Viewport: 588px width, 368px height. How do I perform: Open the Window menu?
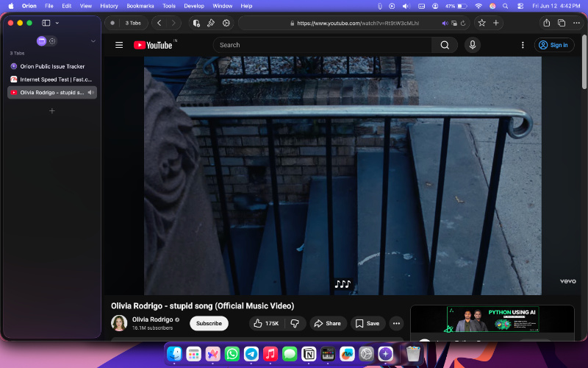tap(223, 6)
